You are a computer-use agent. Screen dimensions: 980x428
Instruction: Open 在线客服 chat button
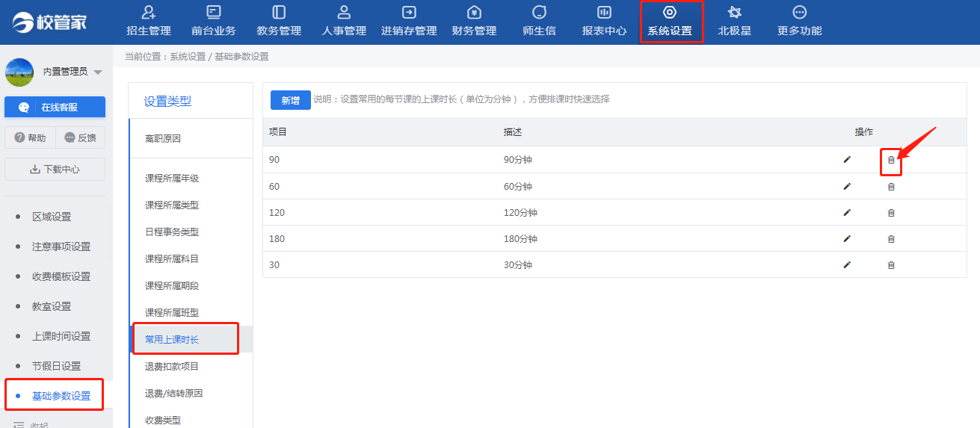[x=55, y=107]
